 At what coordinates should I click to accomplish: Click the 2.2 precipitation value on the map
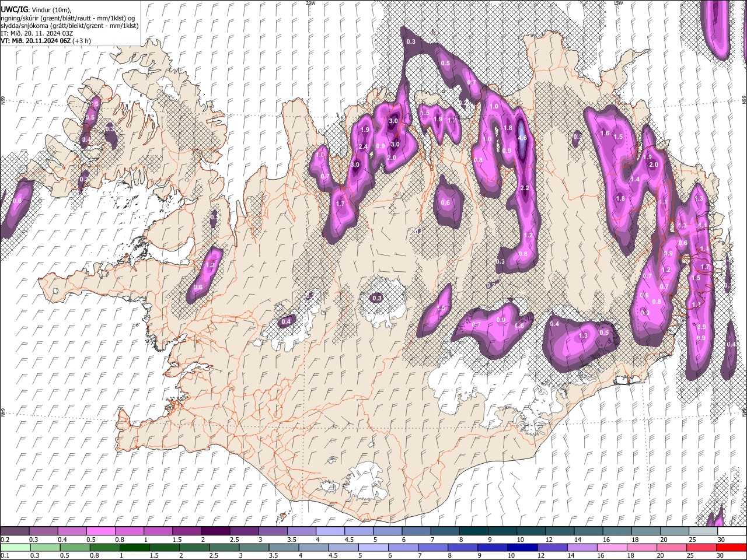(x=525, y=188)
